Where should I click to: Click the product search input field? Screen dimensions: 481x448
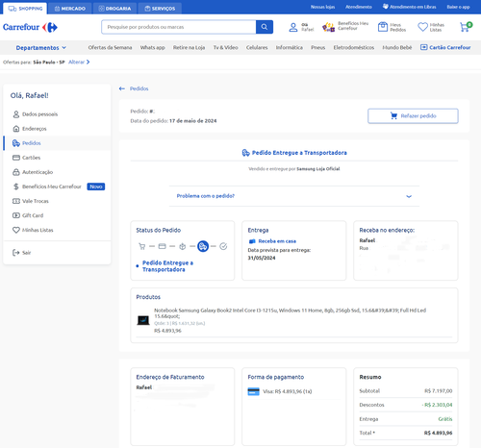179,27
